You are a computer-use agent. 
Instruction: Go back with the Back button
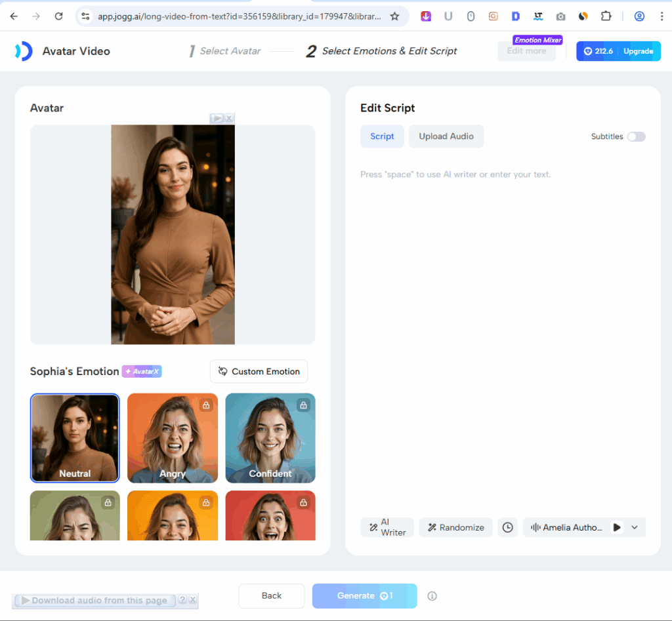click(271, 595)
